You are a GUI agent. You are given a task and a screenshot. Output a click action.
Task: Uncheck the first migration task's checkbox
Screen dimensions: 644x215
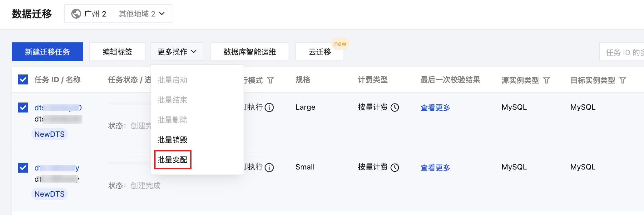[x=23, y=107]
